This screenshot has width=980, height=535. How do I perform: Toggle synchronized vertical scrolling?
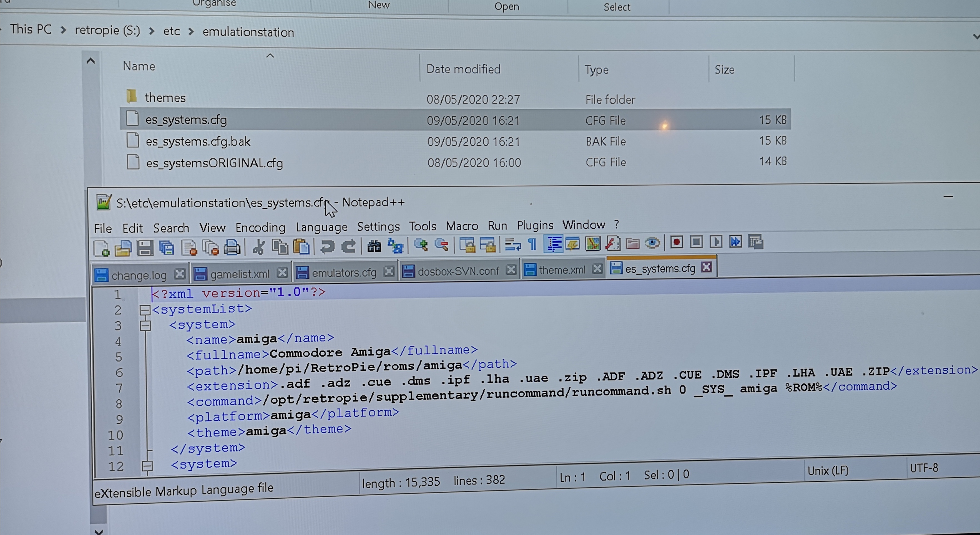coord(468,244)
